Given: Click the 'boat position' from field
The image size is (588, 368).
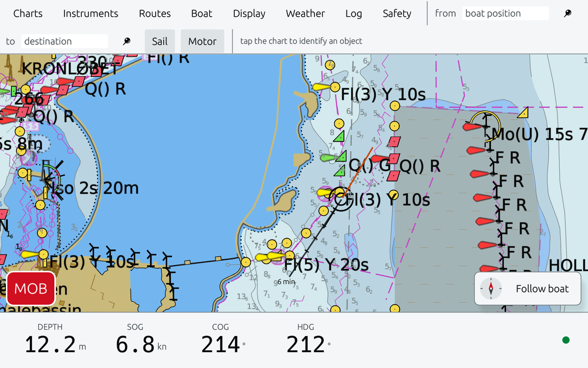Looking at the screenshot, I should (x=505, y=14).
